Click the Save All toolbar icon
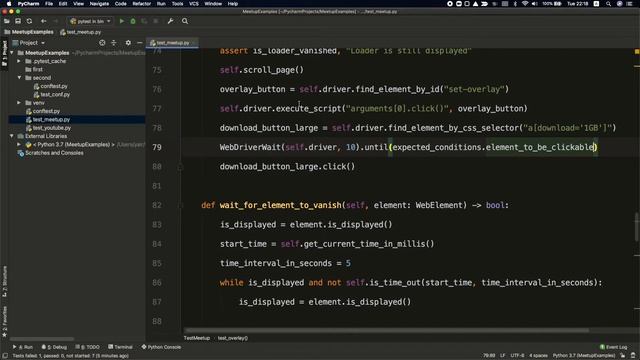This screenshot has width=640, height=360. pos(18,21)
